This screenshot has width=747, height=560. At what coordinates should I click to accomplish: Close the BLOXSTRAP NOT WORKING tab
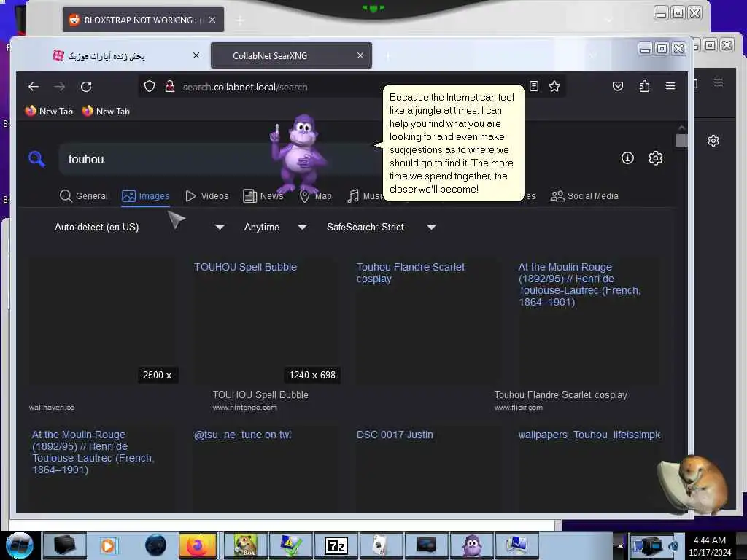212,20
